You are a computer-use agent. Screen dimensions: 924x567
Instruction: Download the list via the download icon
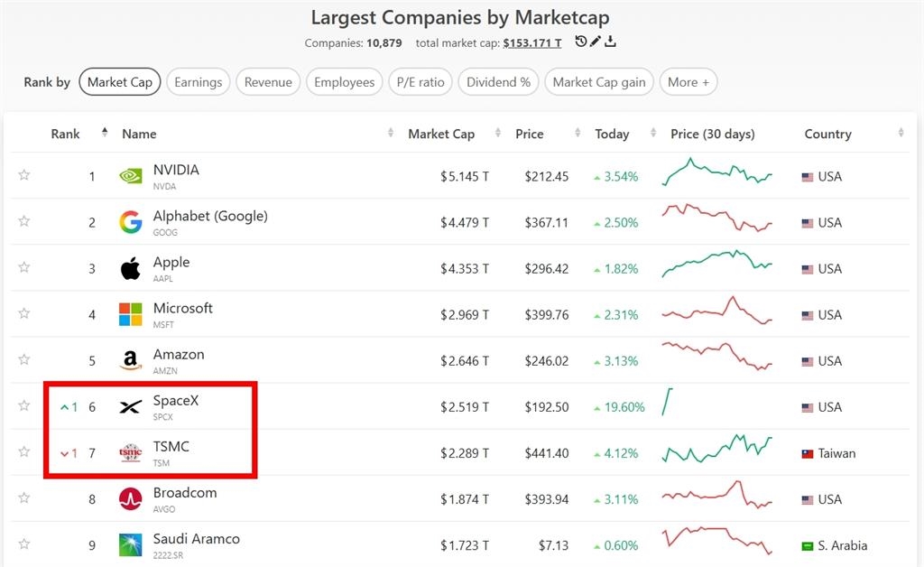pos(610,42)
